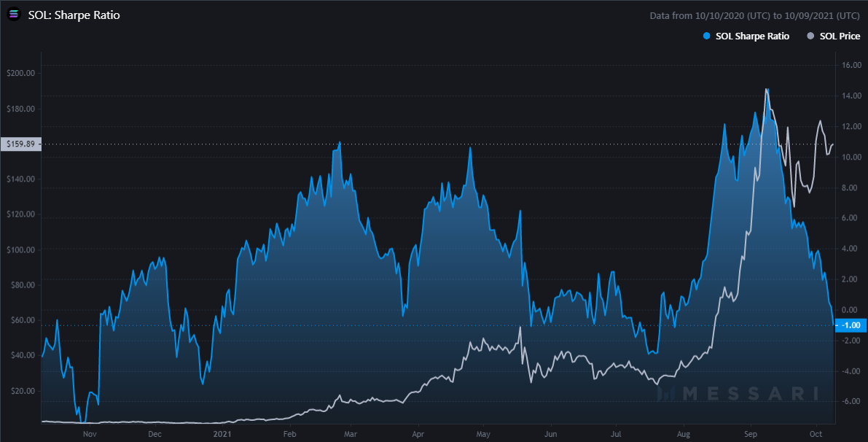This screenshot has width=868, height=442.
Task: Click the 12.00 Sharpe axis label
Action: pyautogui.click(x=851, y=126)
